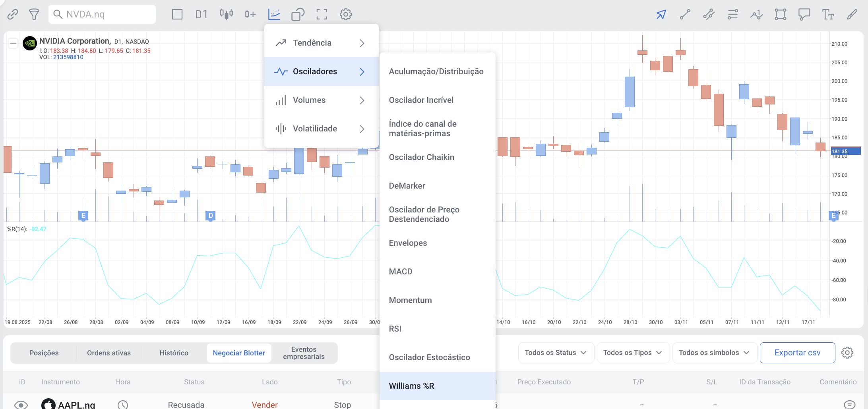
Task: Open blotter table settings gear
Action: [847, 353]
